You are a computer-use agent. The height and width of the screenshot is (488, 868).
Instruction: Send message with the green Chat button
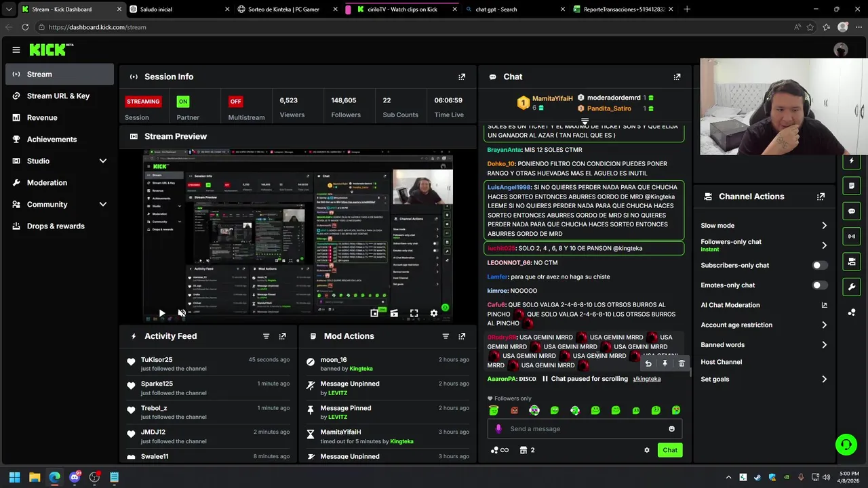coord(670,450)
